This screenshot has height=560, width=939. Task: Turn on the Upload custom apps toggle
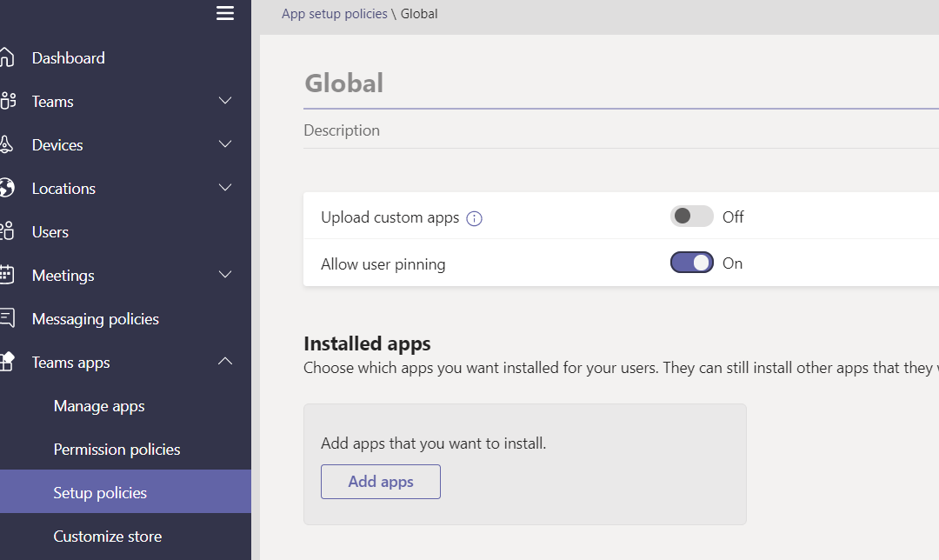point(692,217)
